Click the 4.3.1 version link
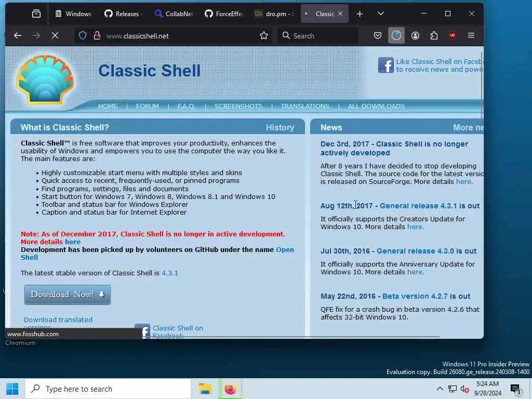532x399 pixels. [170, 273]
